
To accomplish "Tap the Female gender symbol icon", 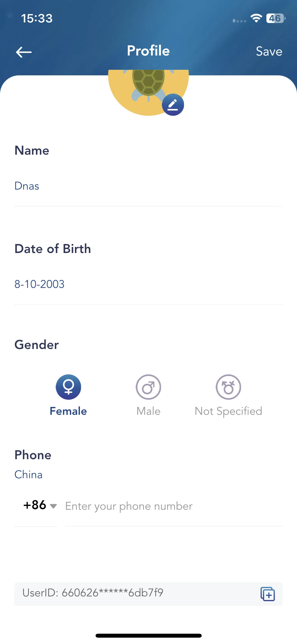I will click(x=68, y=387).
